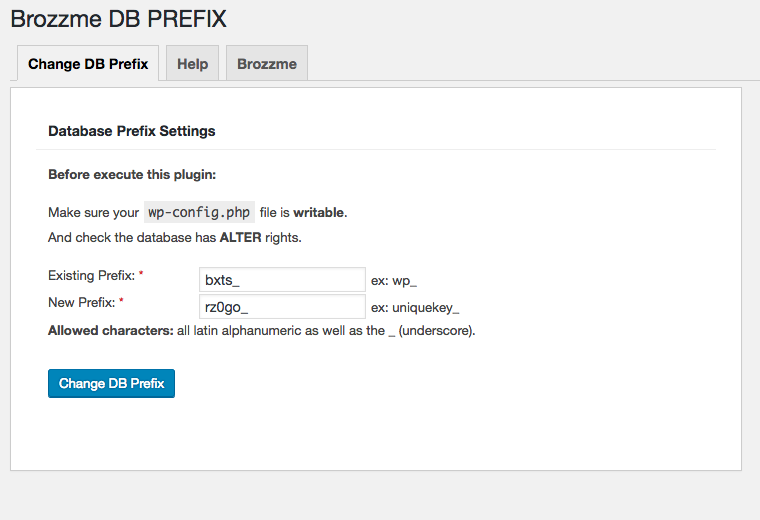The image size is (760, 520).
Task: Focus the New Prefix text box
Action: click(283, 307)
